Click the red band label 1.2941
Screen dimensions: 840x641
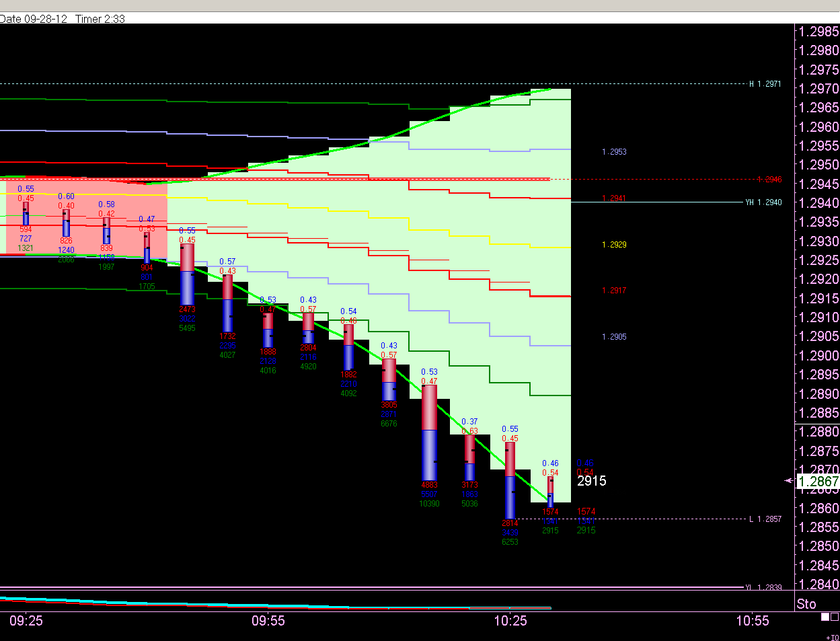point(614,198)
